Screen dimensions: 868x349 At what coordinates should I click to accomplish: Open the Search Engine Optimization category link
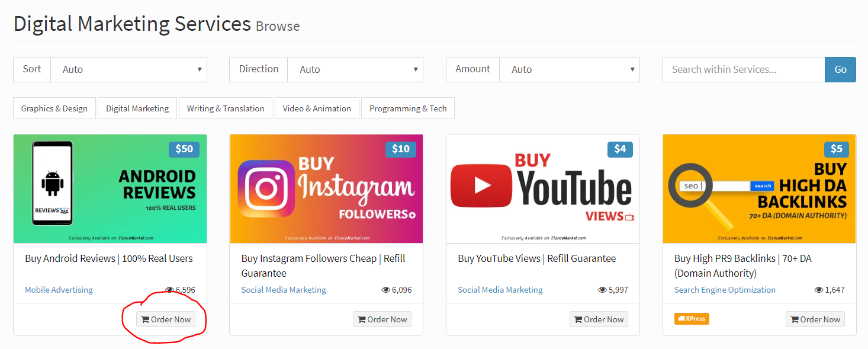[x=725, y=290]
